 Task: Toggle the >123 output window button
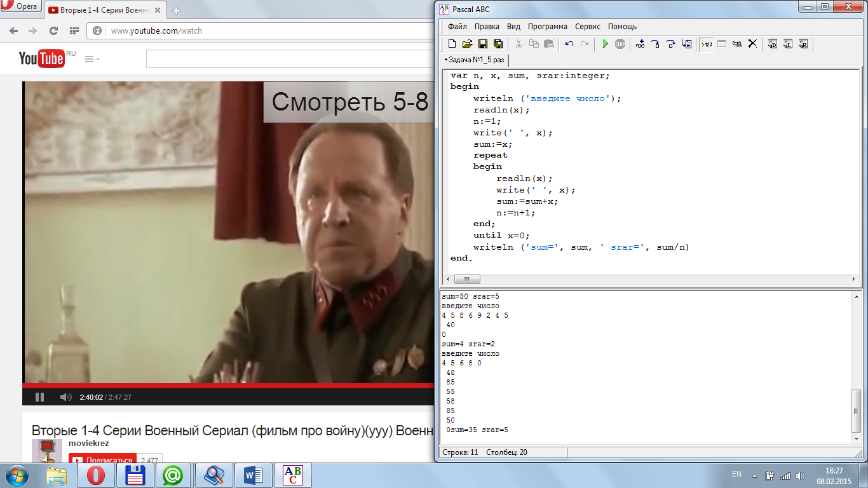707,44
